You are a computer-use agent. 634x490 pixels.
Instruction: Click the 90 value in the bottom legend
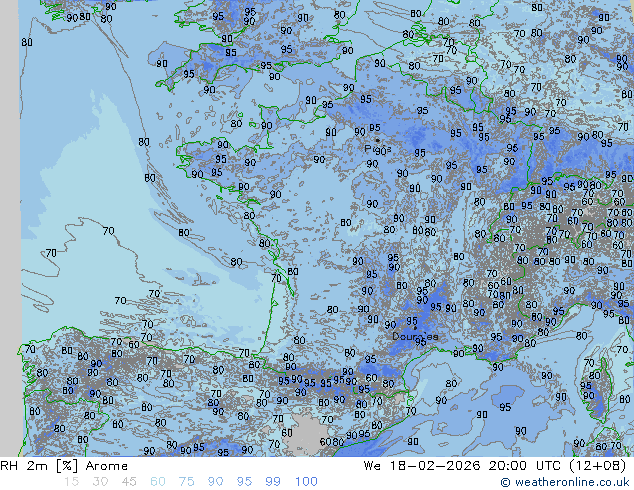tap(216, 482)
